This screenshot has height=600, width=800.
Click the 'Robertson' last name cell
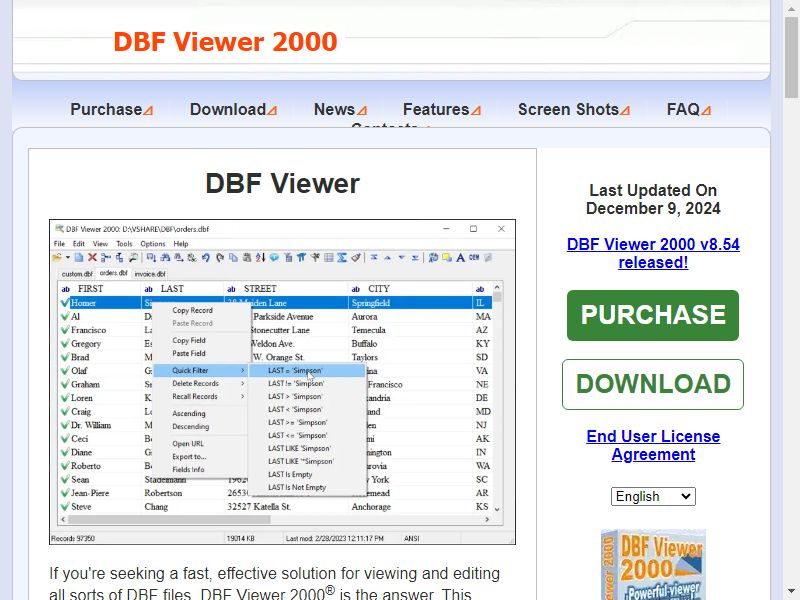(163, 493)
